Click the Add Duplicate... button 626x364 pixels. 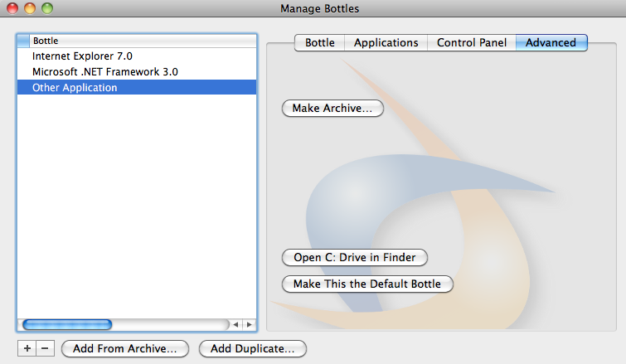coord(253,348)
